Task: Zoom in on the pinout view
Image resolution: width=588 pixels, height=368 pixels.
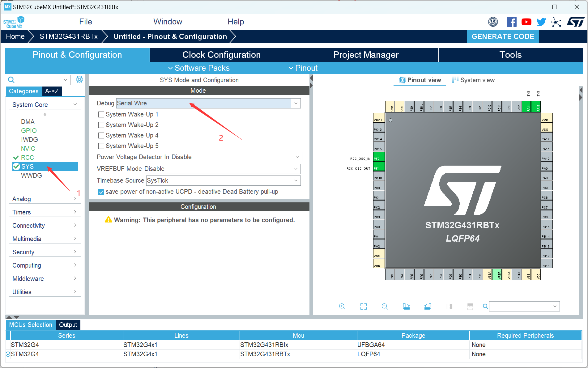Action: tap(342, 307)
